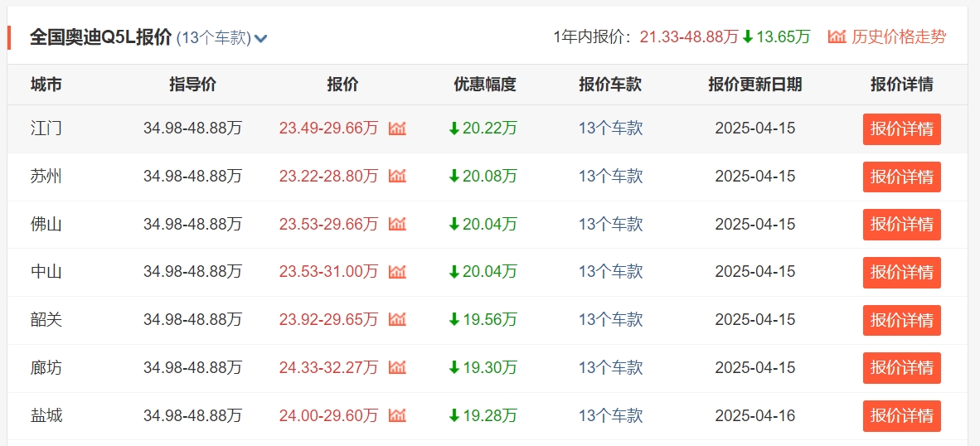The image size is (980, 446).
Task: Click 报价详情 button for 佛山
Action: point(901,225)
